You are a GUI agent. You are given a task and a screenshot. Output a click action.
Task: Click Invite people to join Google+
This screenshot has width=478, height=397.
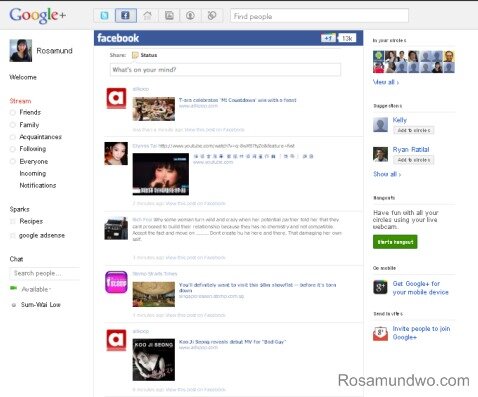(x=421, y=333)
